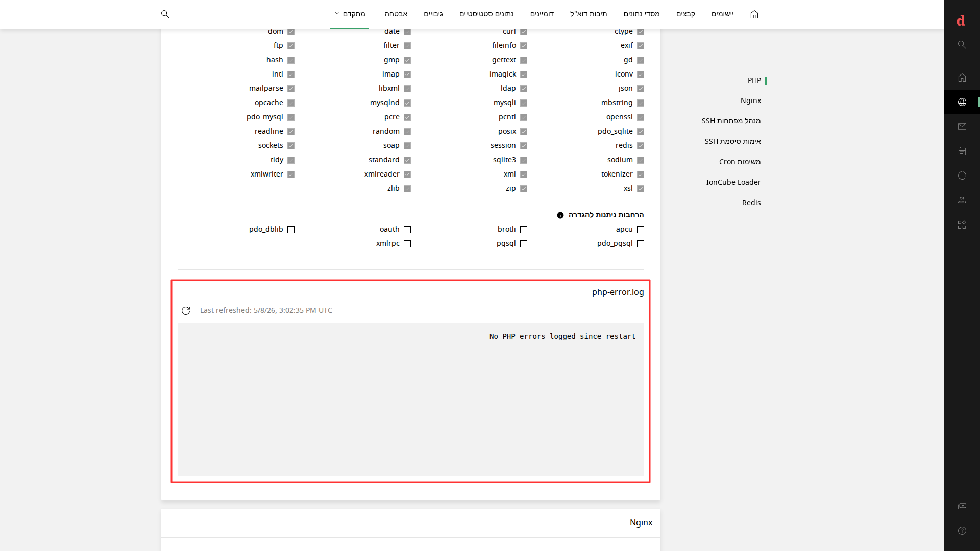Click the mailparse extension checkbox

tap(291, 89)
